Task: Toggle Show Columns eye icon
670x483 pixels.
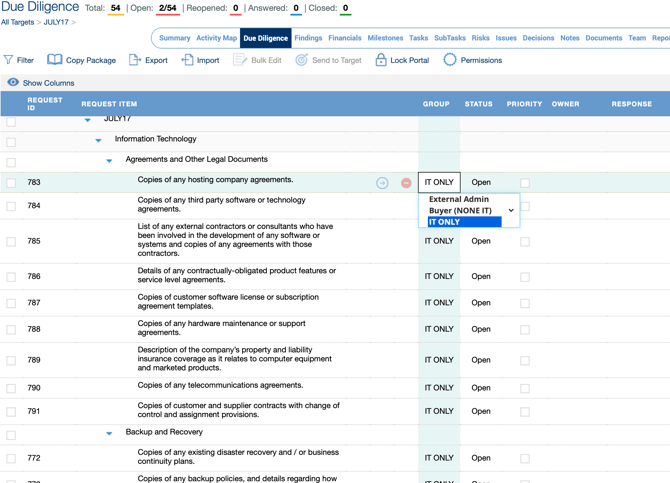Action: click(13, 82)
